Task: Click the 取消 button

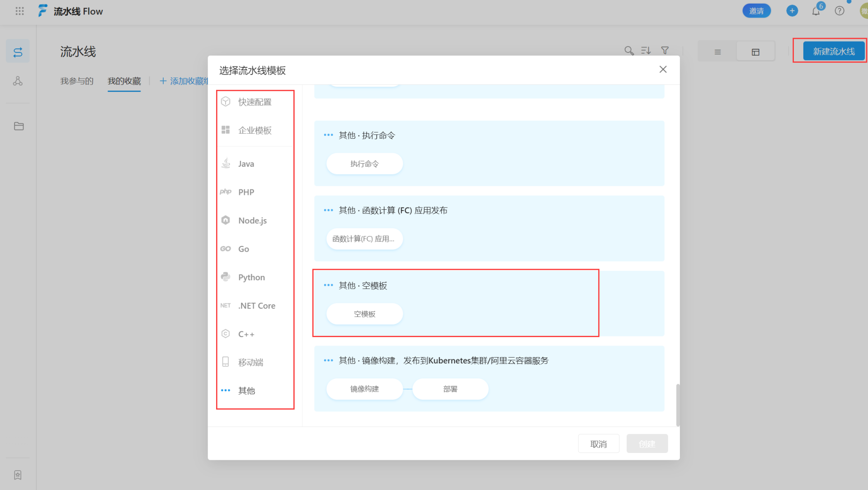Action: pos(599,444)
